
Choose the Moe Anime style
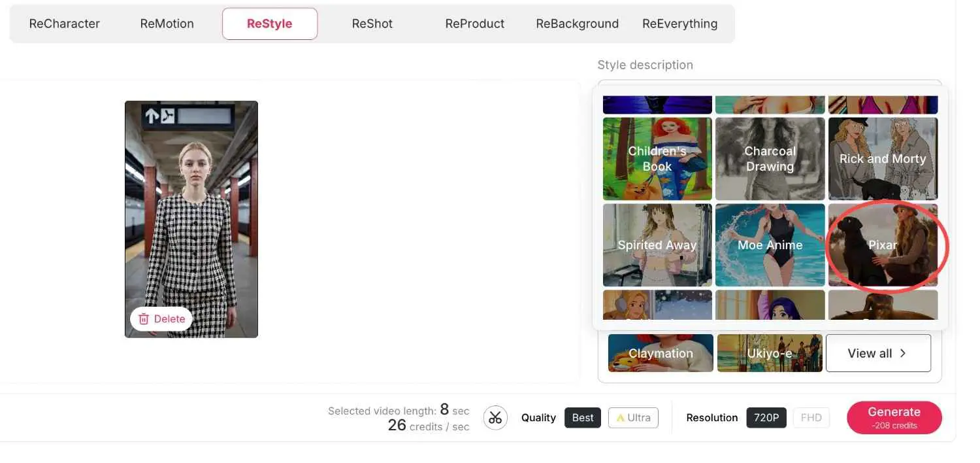(x=770, y=245)
